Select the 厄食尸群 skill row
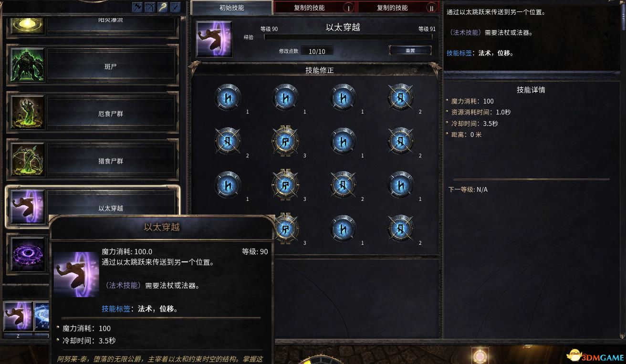Screen dimensions: 626x364 (93, 114)
